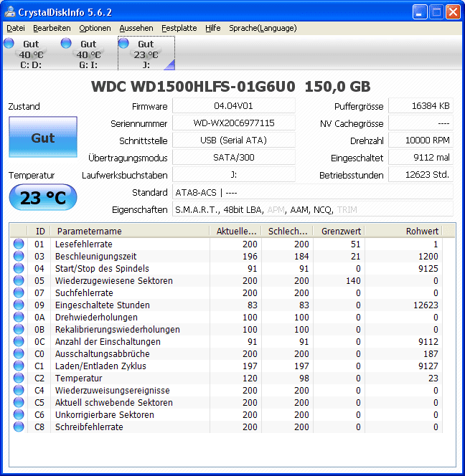This screenshot has height=476, width=465.
Task: Click the Firmware field 04.04V01
Action: point(234,106)
